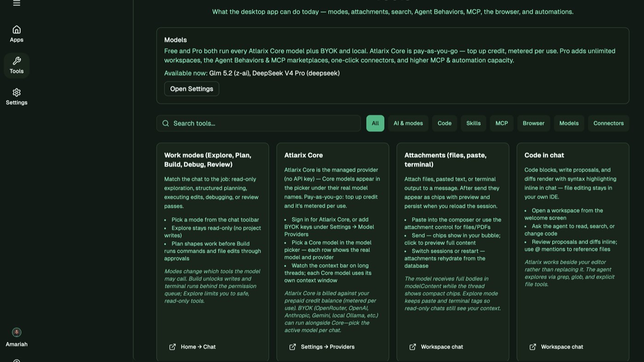Select the Tools wrench icon in sidebar

17,61
